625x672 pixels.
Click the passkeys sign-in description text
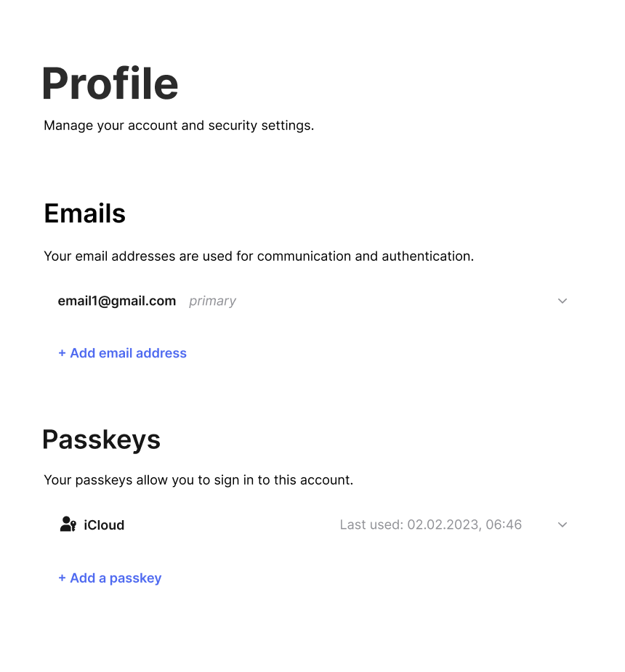pos(198,480)
